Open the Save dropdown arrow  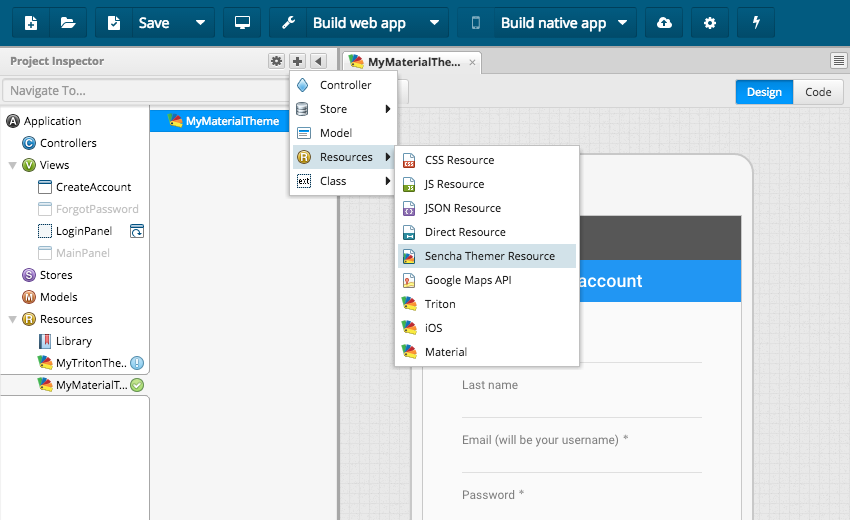tap(200, 23)
